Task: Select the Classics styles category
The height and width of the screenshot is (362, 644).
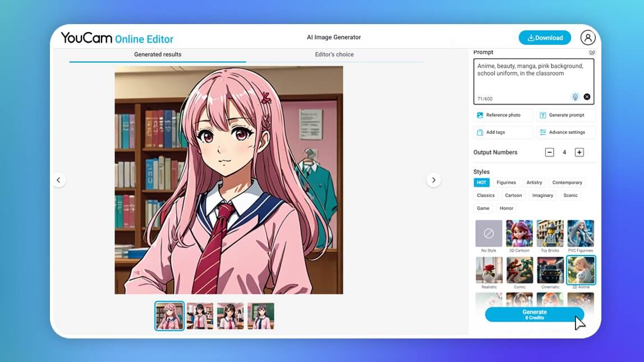Action: coord(485,196)
